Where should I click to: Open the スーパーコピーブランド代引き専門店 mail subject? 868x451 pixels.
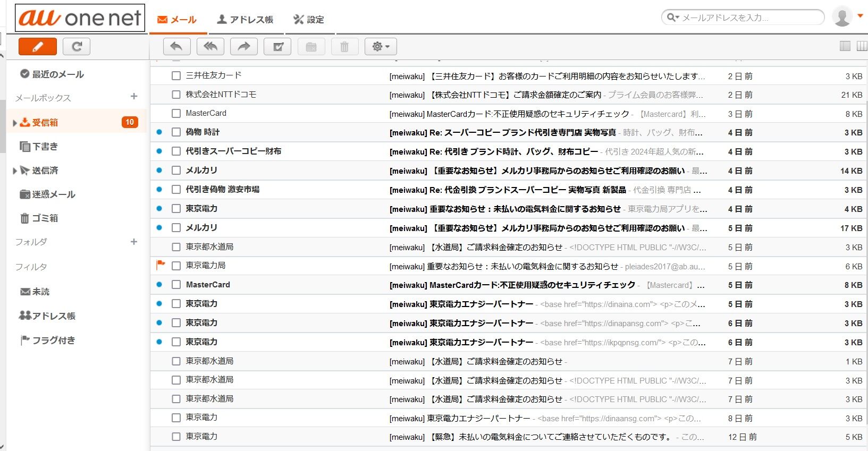(x=503, y=133)
